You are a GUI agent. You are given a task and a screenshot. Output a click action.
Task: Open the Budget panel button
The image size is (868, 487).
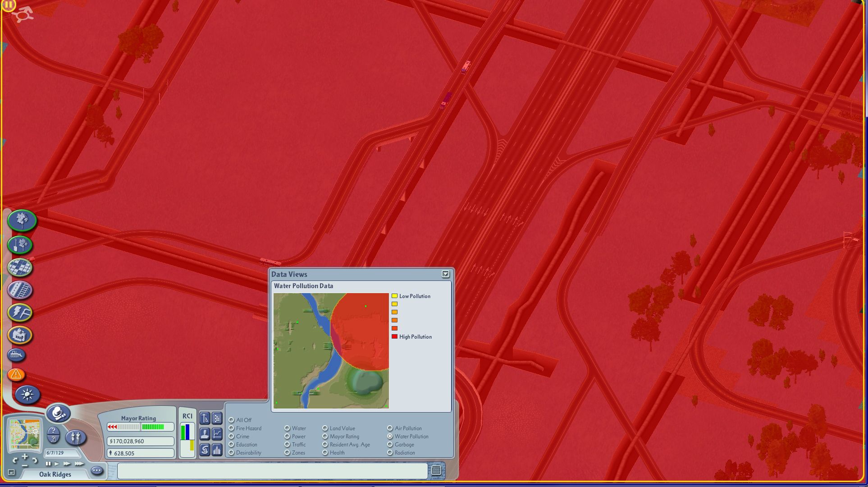pyautogui.click(x=205, y=418)
